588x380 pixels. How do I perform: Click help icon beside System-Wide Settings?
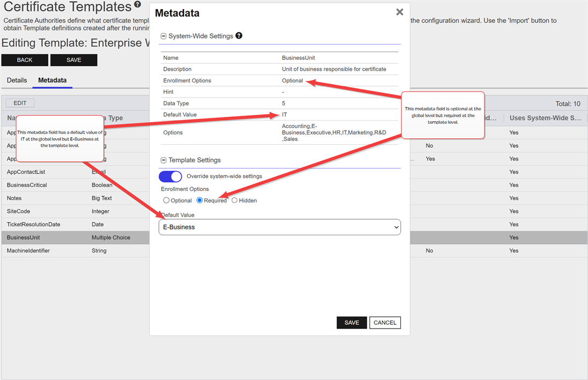239,36
